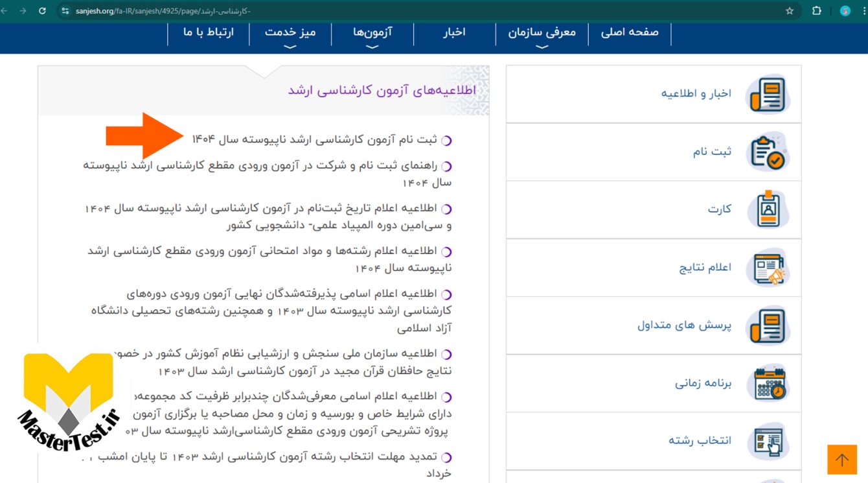Open راهنمای ثبت نام و شرکت در آزمون link
The width and height of the screenshot is (868, 483).
[267, 174]
